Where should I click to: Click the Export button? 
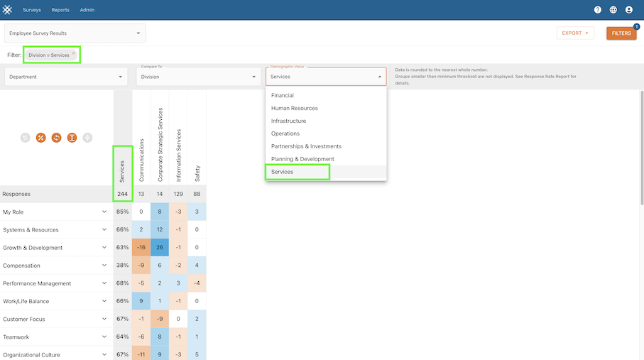[x=574, y=33]
